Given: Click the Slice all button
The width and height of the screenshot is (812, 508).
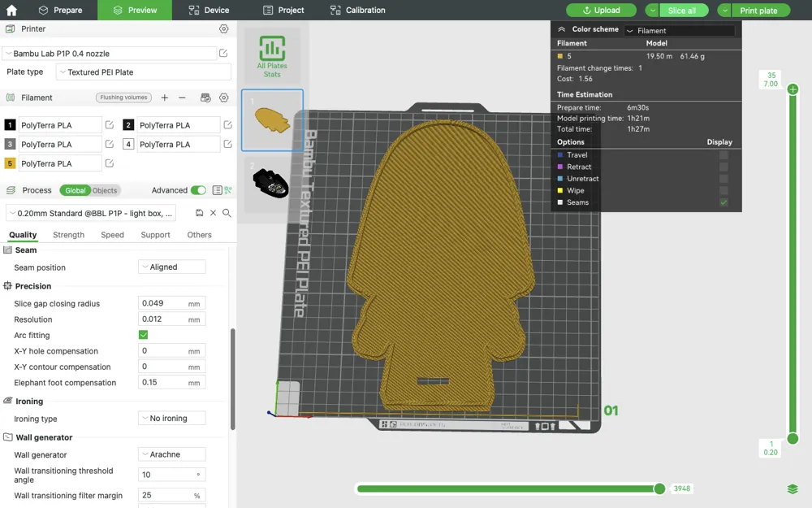Looking at the screenshot, I should [684, 11].
